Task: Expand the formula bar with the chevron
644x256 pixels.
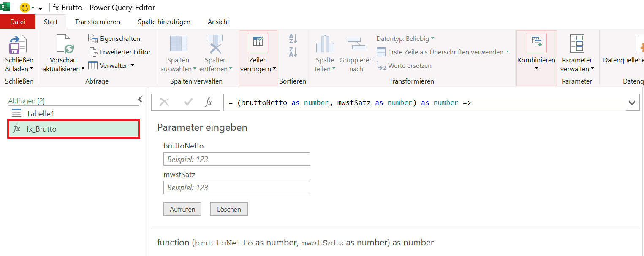Action: tap(632, 103)
